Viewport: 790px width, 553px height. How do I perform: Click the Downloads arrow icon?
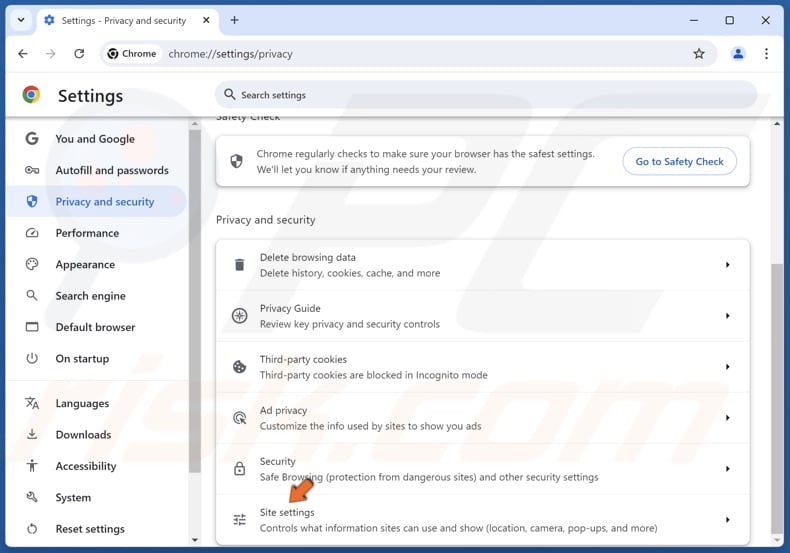(x=32, y=434)
